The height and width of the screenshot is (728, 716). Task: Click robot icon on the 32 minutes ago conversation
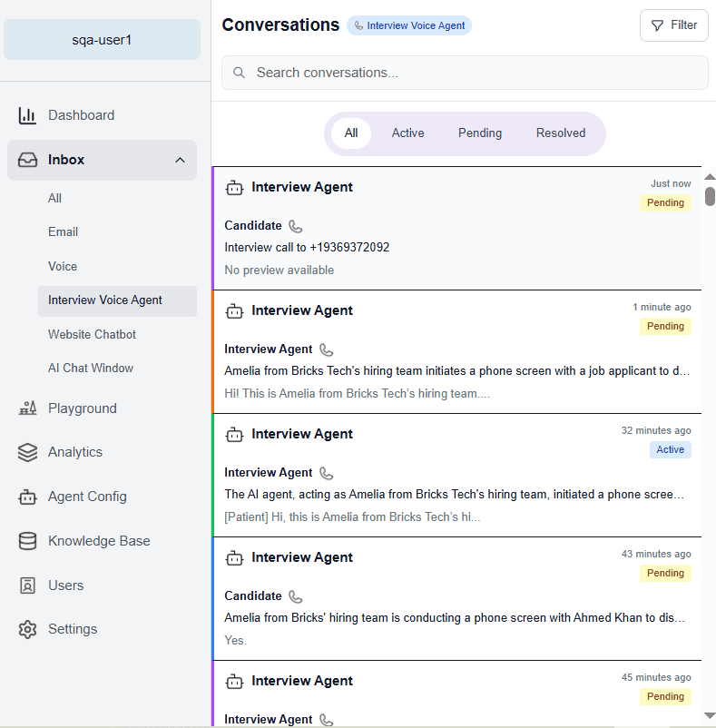234,435
